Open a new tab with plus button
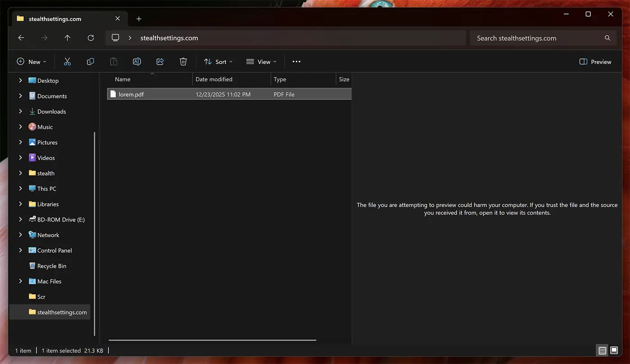Screen dimensions: 630x364 coord(139,19)
